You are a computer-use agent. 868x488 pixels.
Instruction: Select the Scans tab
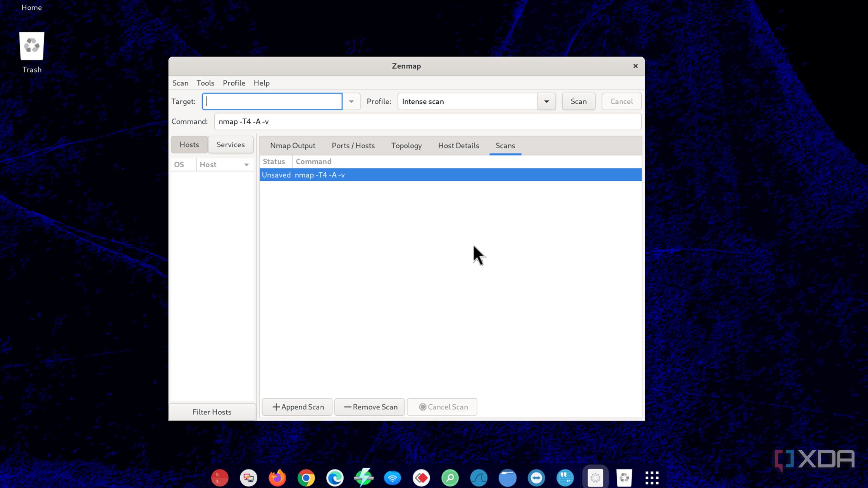tap(505, 146)
